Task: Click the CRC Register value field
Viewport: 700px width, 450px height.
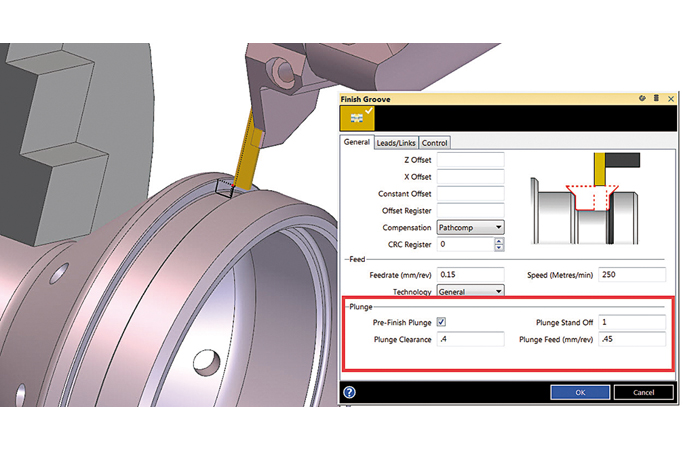Action: tap(465, 244)
